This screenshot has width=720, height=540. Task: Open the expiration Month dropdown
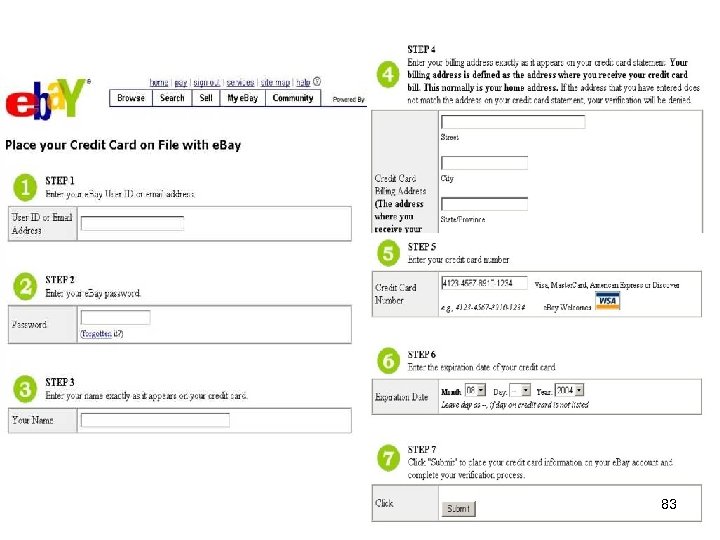coord(475,390)
